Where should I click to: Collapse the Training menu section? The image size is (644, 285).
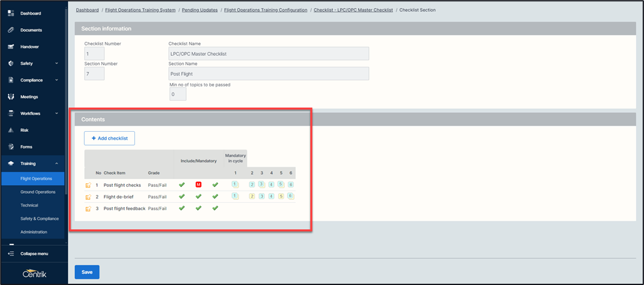coord(56,164)
